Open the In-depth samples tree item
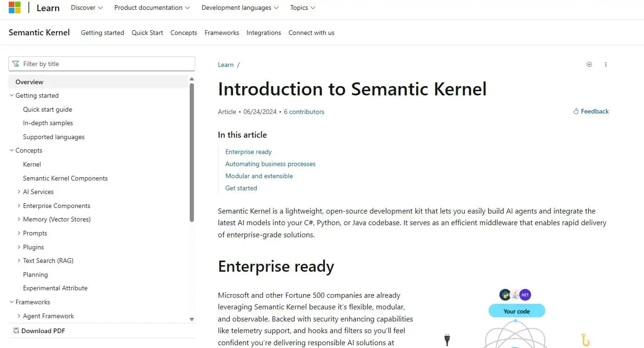Screen dimensions: 644x348 (x=48, y=123)
